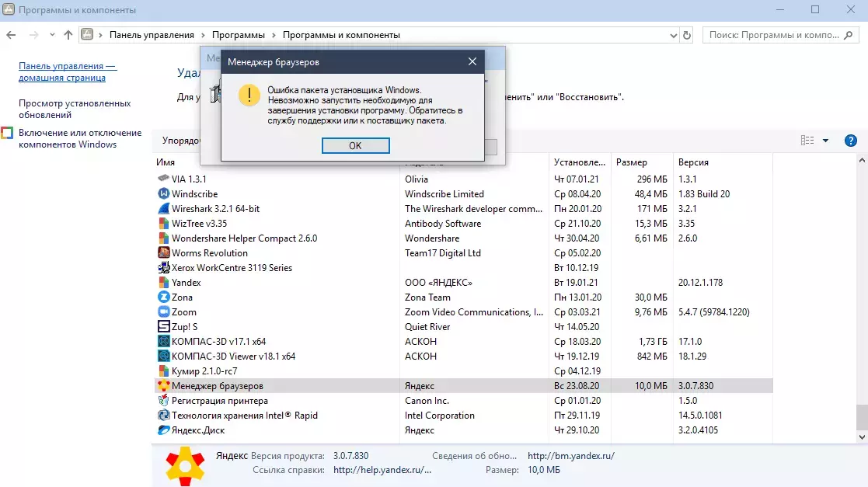Select Менеджер браузеров icon in the list
The width and height of the screenshot is (868, 487).
(x=163, y=386)
